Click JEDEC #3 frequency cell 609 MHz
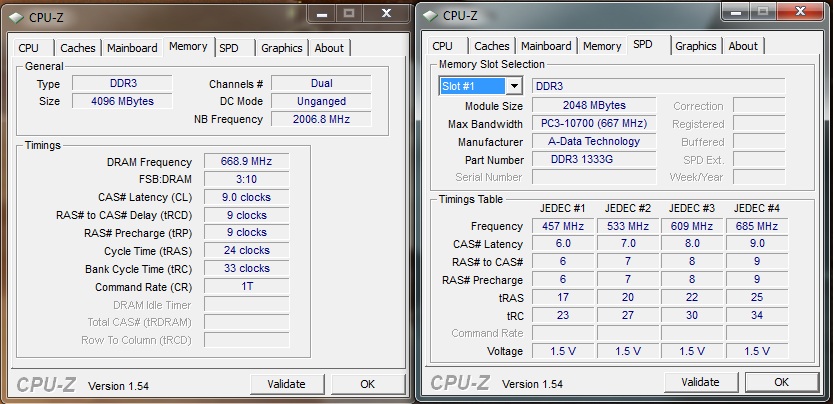The width and height of the screenshot is (834, 404). coord(692,226)
